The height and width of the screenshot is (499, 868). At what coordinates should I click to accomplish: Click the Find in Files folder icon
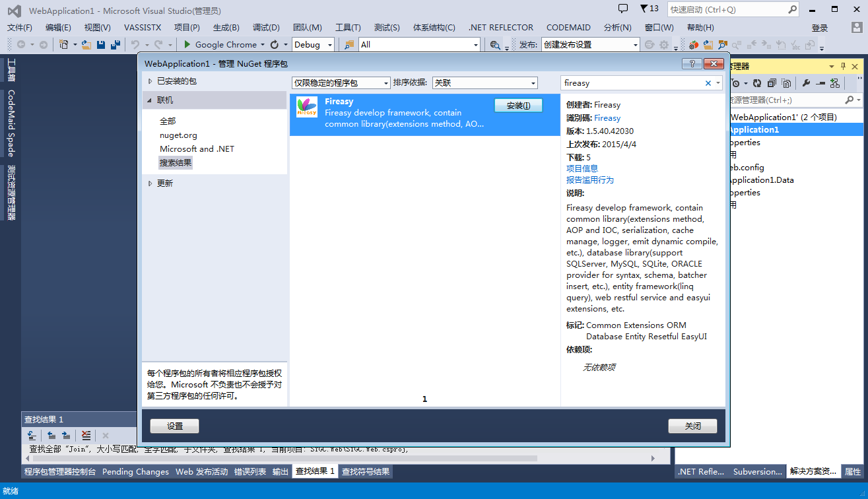[350, 44]
